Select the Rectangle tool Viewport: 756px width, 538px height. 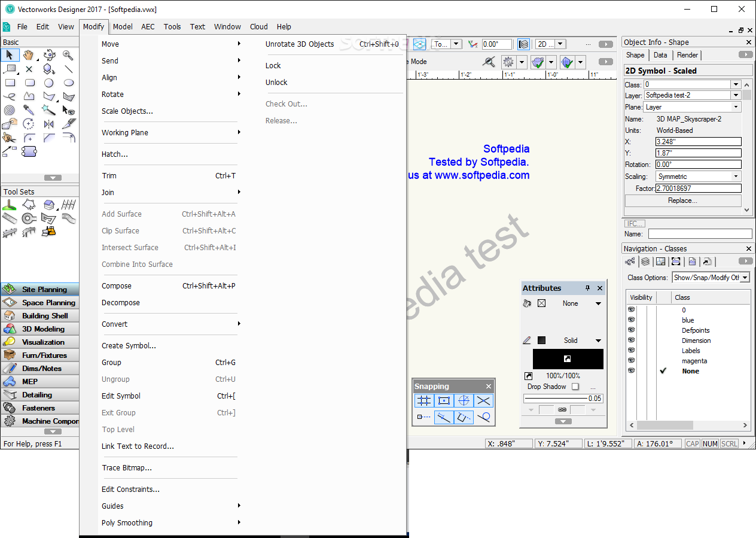(10, 83)
